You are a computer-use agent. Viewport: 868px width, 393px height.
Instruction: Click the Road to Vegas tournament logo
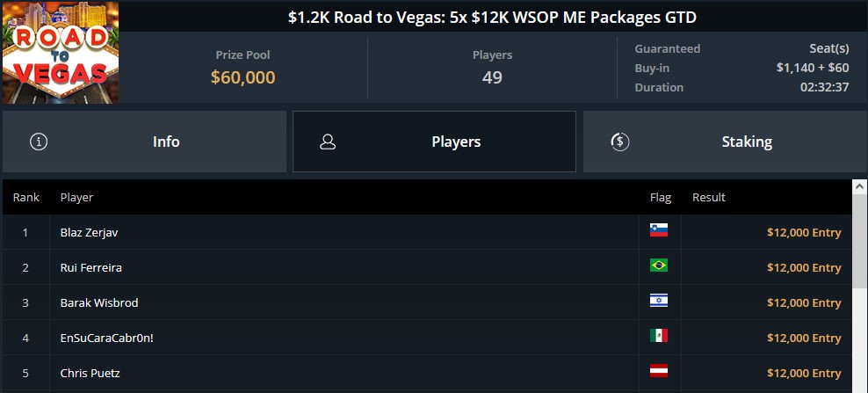point(60,53)
